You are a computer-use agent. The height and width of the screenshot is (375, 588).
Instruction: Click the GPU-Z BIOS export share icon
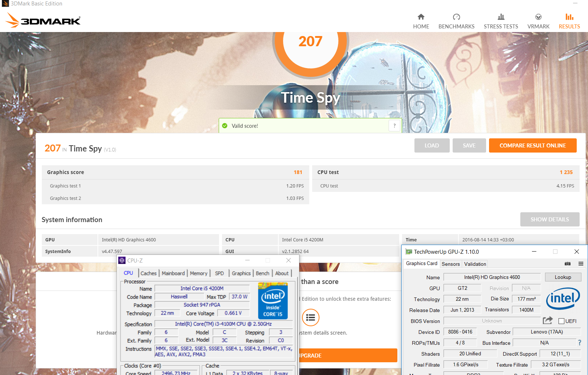(x=548, y=320)
